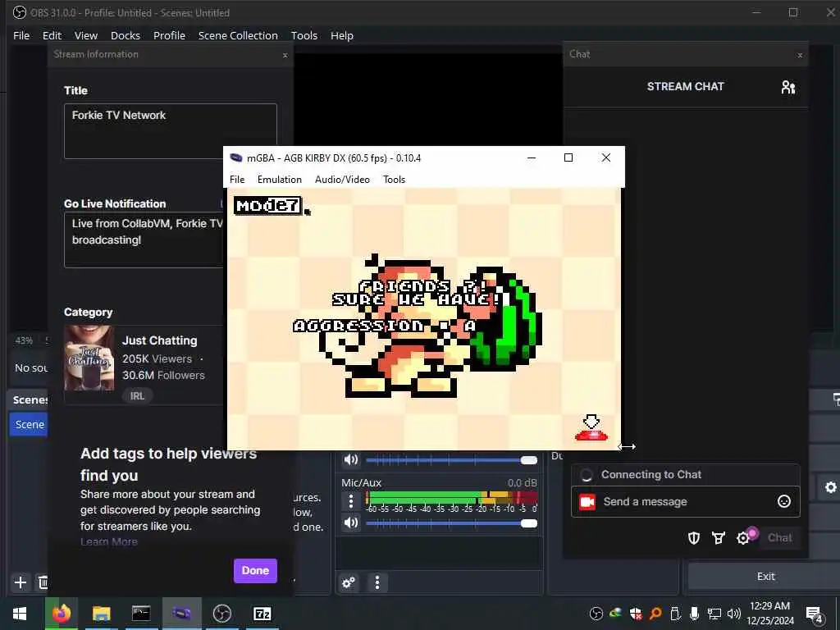The width and height of the screenshot is (840, 630).
Task: Open the microphone tray icon
Action: (694, 614)
